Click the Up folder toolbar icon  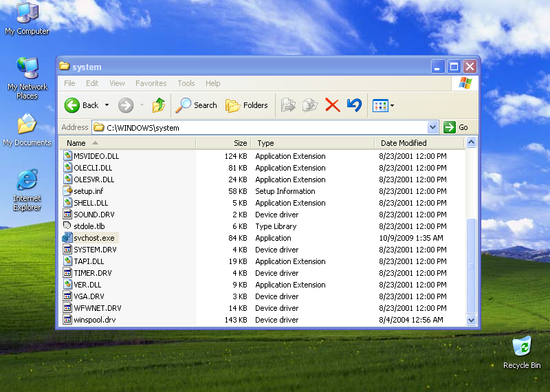pos(159,105)
